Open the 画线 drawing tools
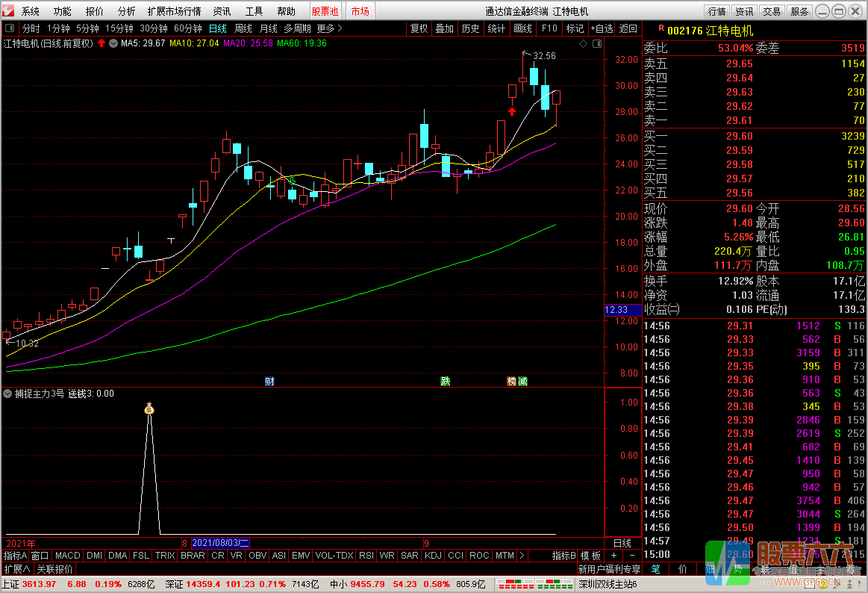This screenshot has width=868, height=593. [522, 28]
